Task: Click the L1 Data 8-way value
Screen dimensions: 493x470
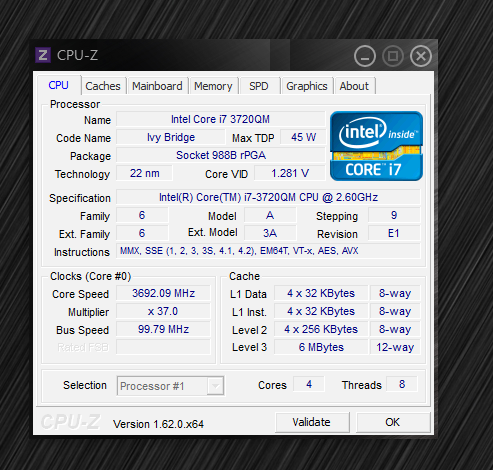Action: click(x=395, y=293)
